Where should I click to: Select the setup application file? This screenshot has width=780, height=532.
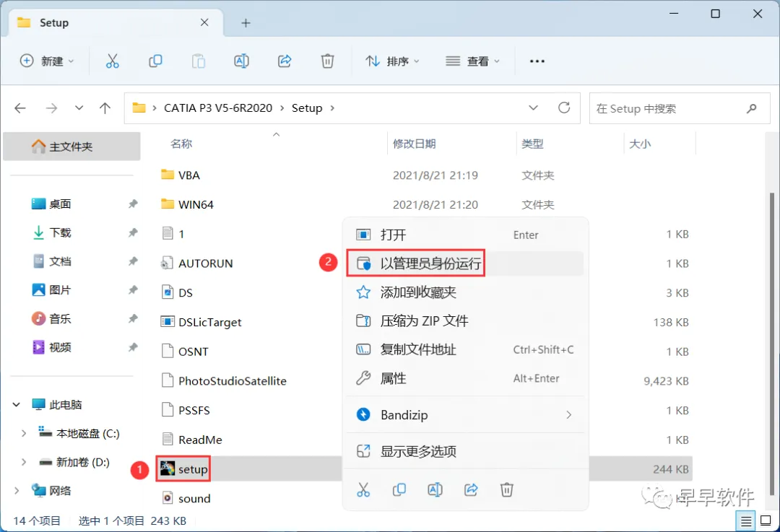pos(183,469)
